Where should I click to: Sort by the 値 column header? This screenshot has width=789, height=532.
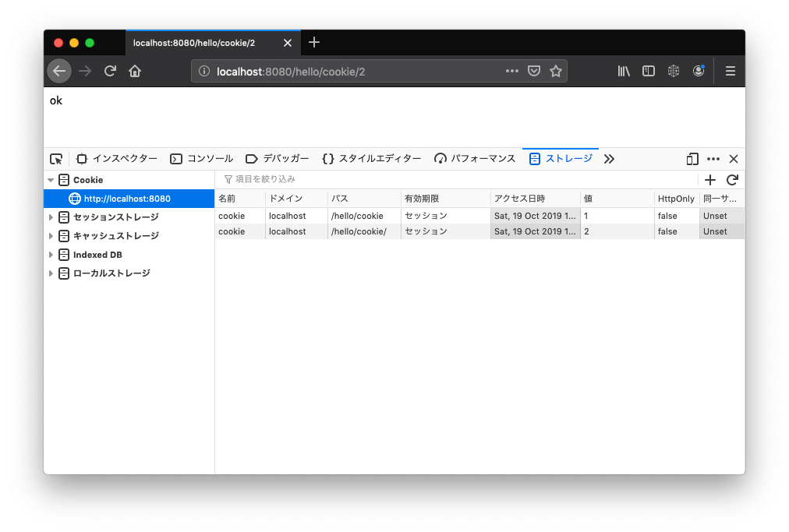coord(617,199)
